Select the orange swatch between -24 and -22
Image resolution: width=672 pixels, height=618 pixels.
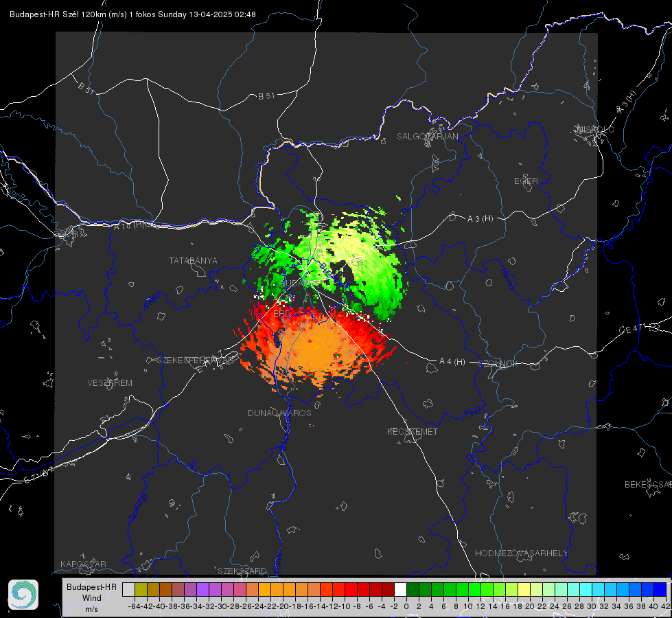(x=264, y=589)
